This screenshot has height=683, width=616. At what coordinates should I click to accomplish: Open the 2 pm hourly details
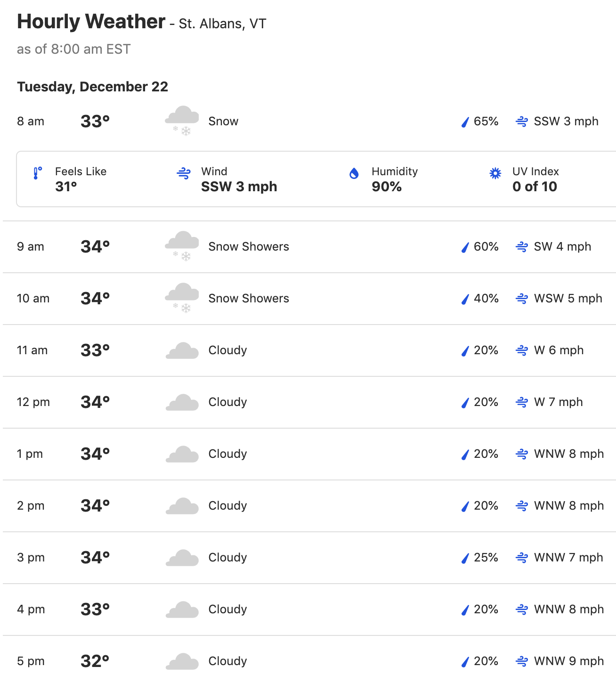pyautogui.click(x=309, y=506)
